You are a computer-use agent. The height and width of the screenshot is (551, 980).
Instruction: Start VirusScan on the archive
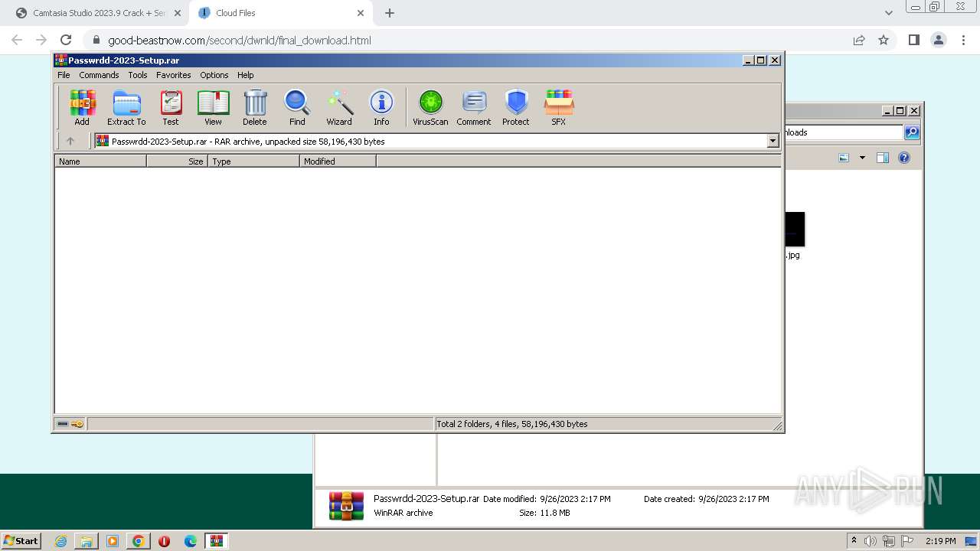(430, 107)
